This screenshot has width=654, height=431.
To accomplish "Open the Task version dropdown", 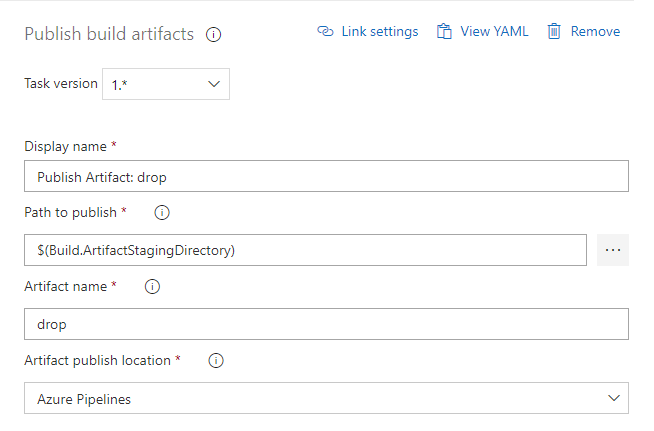I will [x=166, y=84].
